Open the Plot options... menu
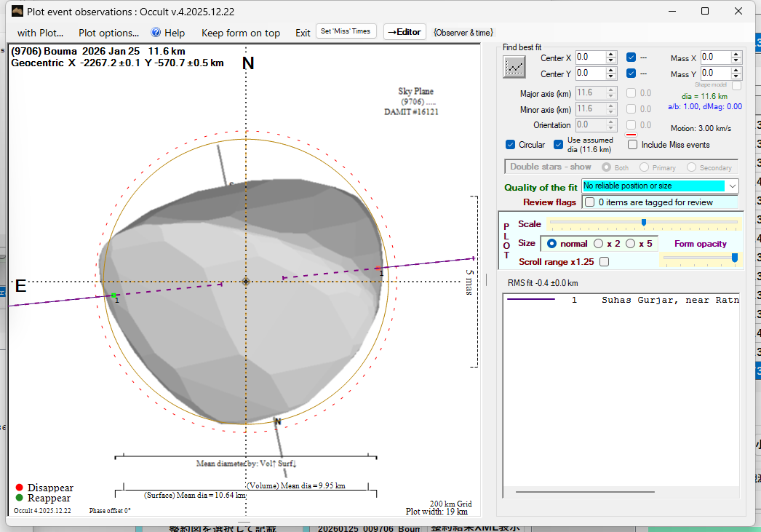The image size is (761, 532). 108,33
